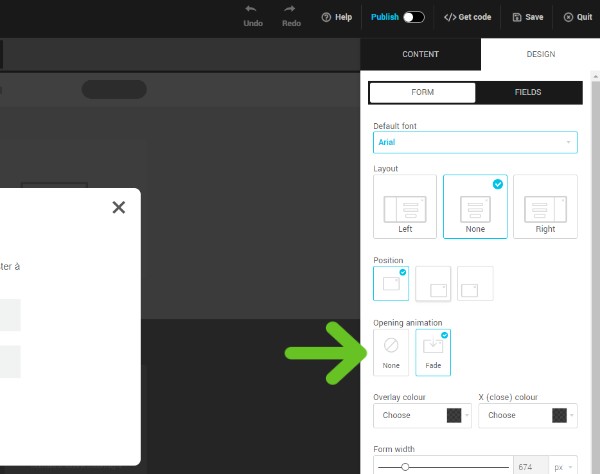Switch to the Design tab
The image size is (600, 474).
[x=539, y=54]
